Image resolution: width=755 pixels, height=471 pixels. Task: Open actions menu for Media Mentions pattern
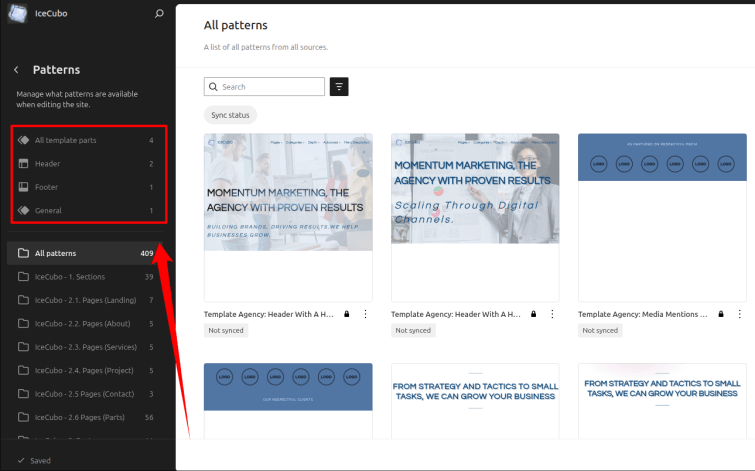(740, 314)
